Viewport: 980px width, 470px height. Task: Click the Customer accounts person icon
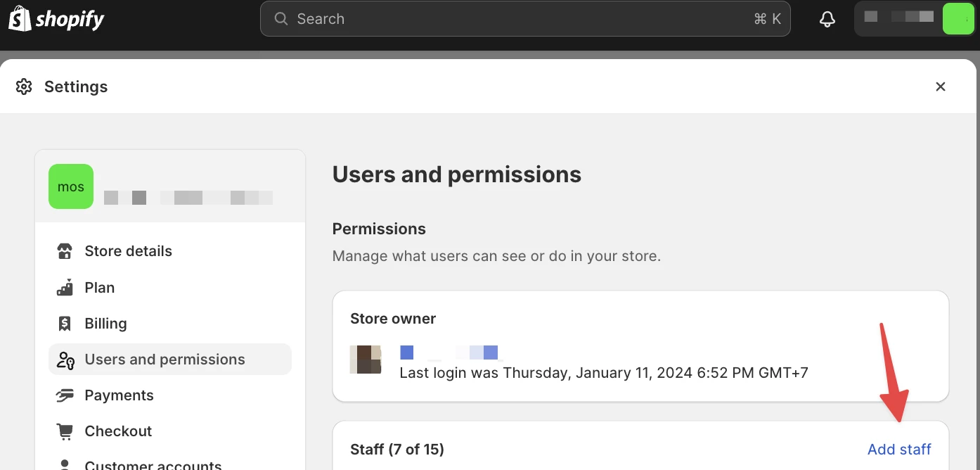point(65,465)
